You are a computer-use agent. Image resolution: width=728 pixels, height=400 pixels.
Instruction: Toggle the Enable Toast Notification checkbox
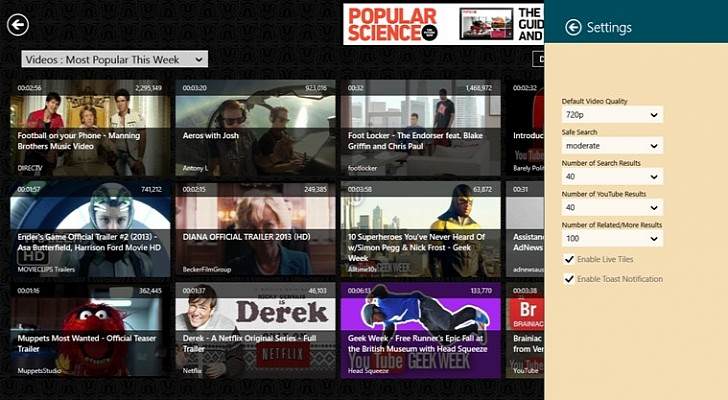tap(569, 279)
